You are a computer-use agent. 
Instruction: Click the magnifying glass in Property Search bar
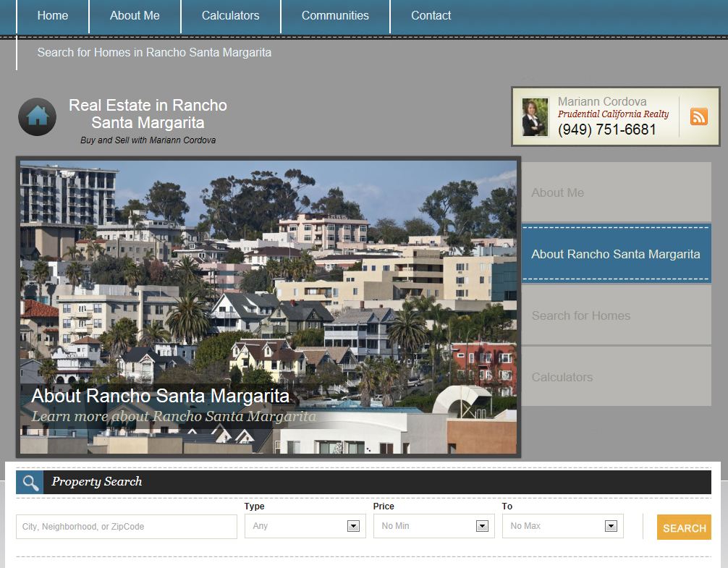pyautogui.click(x=29, y=482)
